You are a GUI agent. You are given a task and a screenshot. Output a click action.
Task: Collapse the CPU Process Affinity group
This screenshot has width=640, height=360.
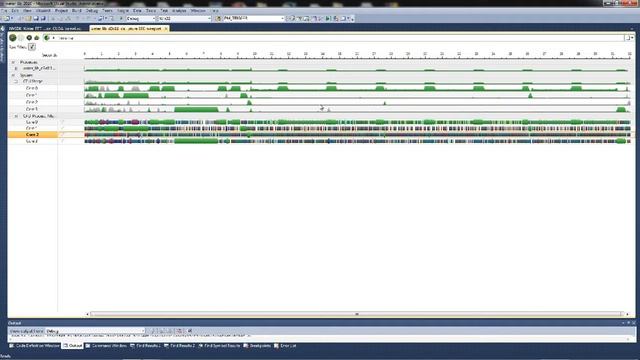[16, 116]
